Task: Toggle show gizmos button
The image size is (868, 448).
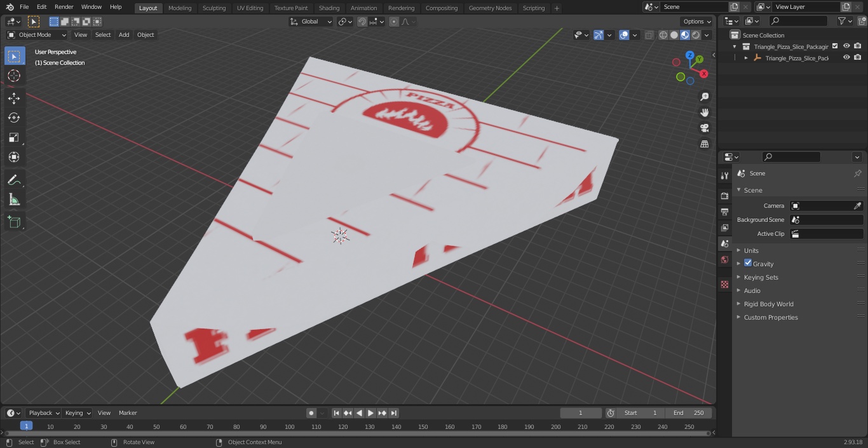Action: tap(599, 35)
